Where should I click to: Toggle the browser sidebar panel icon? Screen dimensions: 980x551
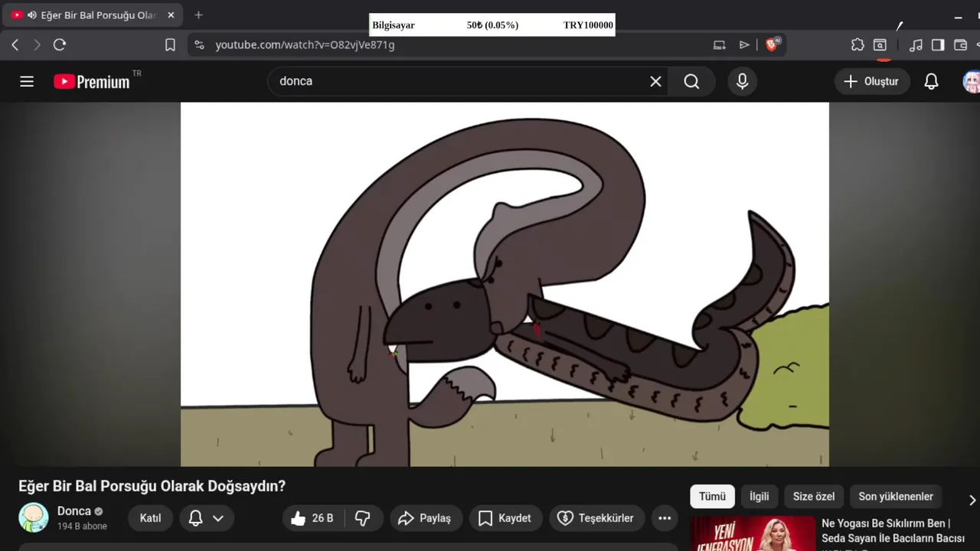(x=938, y=45)
